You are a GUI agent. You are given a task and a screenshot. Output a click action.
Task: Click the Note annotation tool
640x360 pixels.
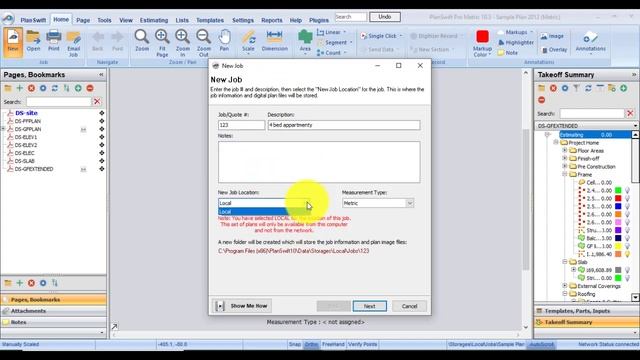point(507,53)
